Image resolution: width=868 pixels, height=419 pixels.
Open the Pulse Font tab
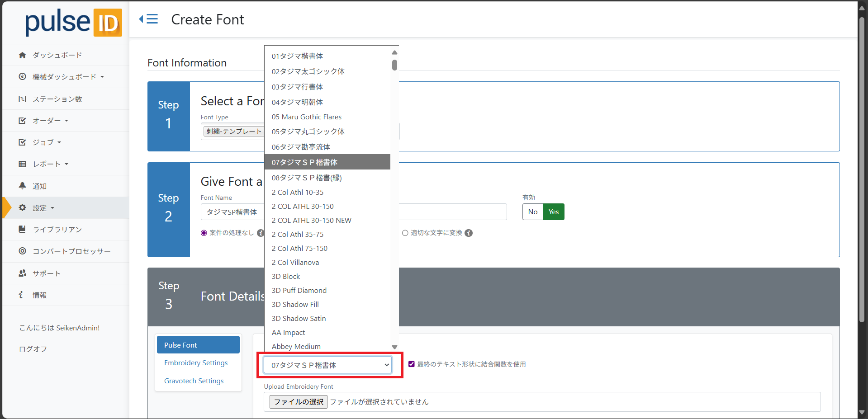click(x=198, y=345)
